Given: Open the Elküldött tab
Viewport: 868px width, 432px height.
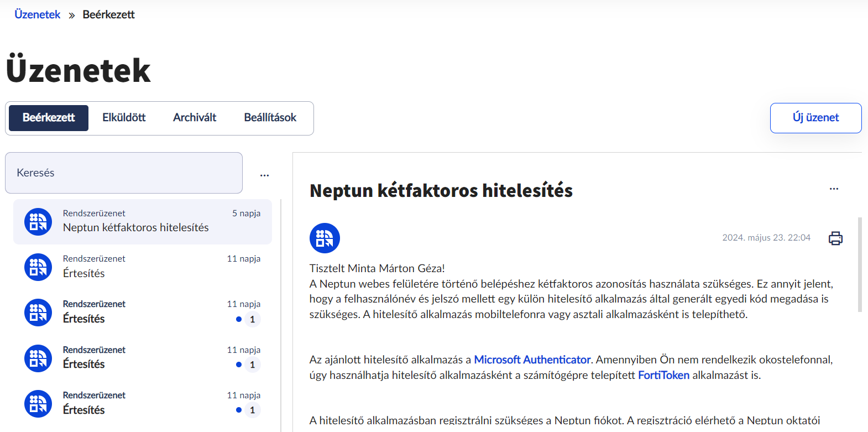Looking at the screenshot, I should [x=124, y=118].
